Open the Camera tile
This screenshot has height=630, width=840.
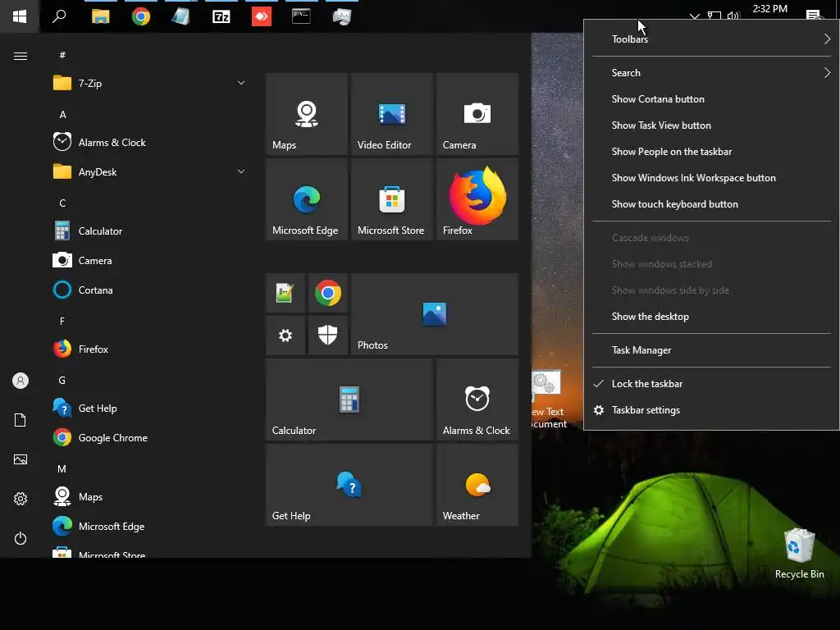click(x=477, y=114)
